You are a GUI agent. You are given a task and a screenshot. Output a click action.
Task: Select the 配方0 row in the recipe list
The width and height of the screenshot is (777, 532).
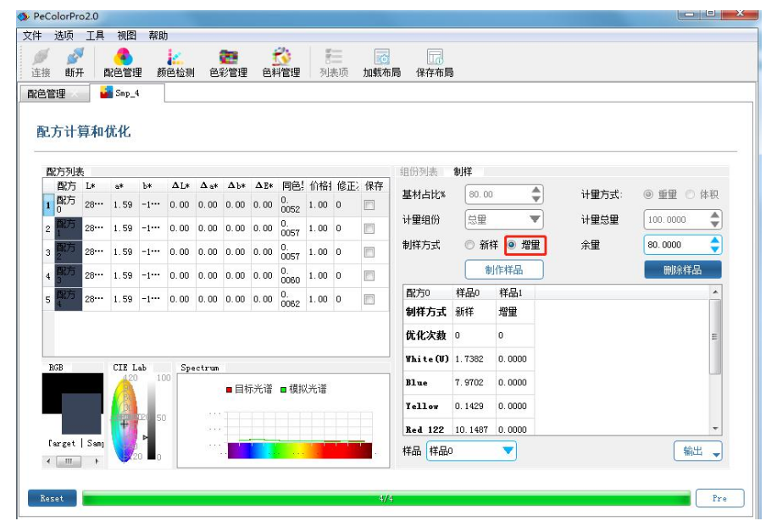[216, 205]
